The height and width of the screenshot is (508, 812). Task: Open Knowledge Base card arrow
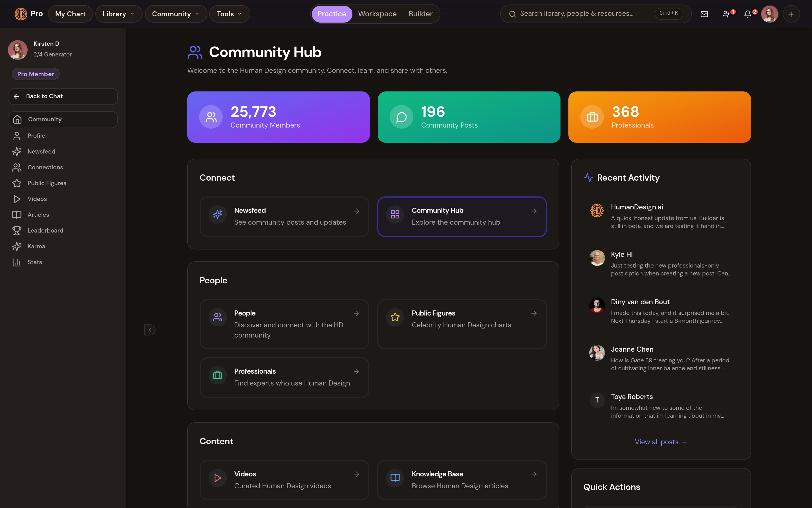tap(534, 474)
